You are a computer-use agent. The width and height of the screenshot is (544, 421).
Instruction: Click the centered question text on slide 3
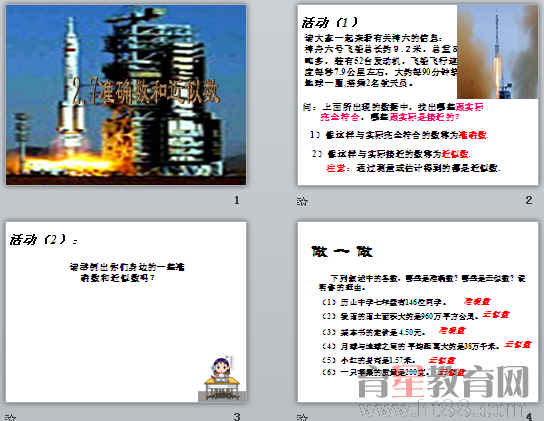tap(127, 272)
